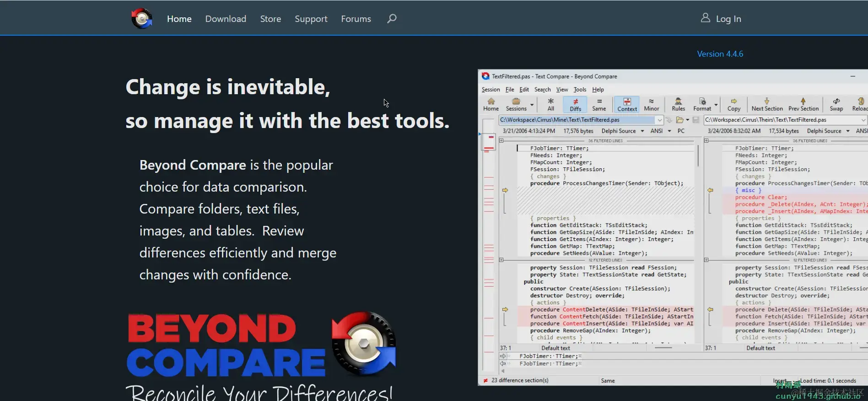Open the website search magnifier icon
868x401 pixels.
392,19
